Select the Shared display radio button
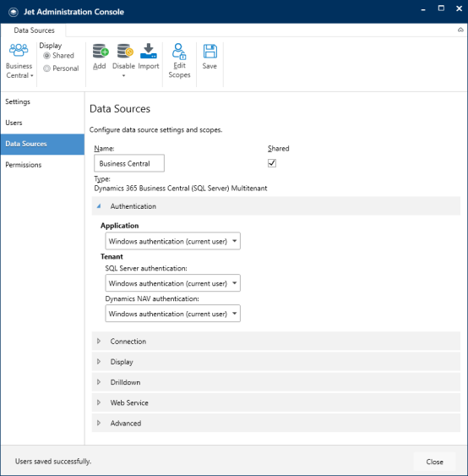This screenshot has width=468, height=476. [46, 56]
